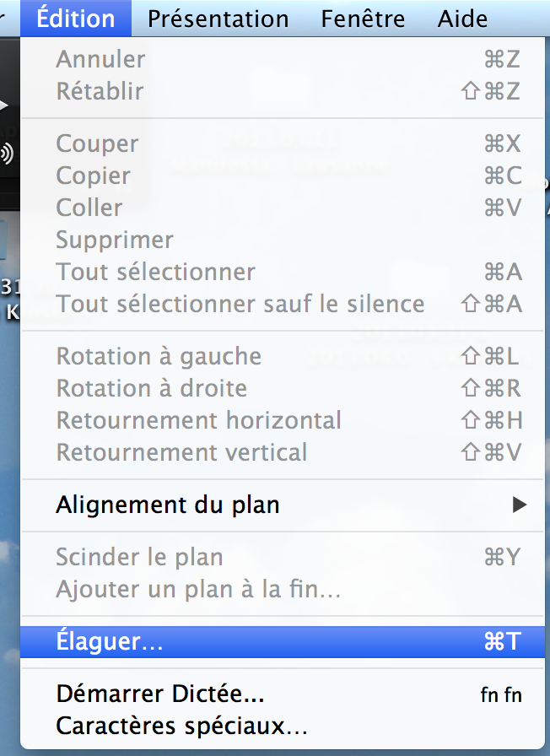
Task: Click Scinder le plan entry
Action: [139, 557]
